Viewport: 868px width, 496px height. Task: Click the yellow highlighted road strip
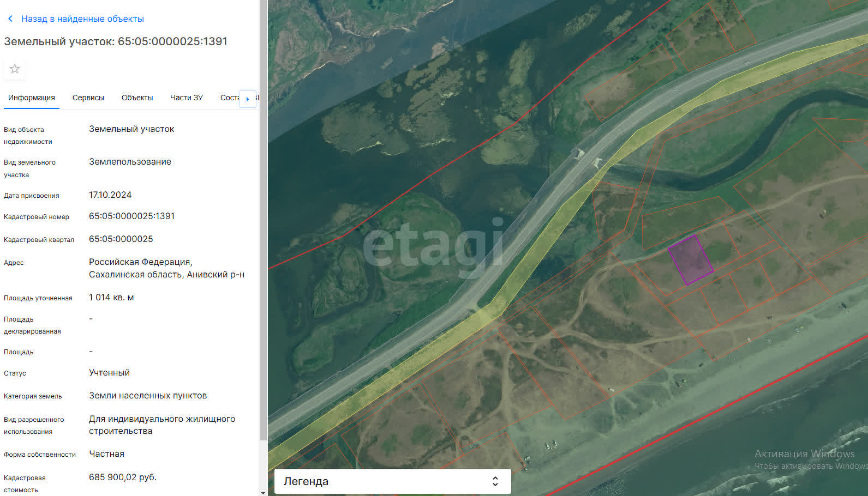point(546,245)
